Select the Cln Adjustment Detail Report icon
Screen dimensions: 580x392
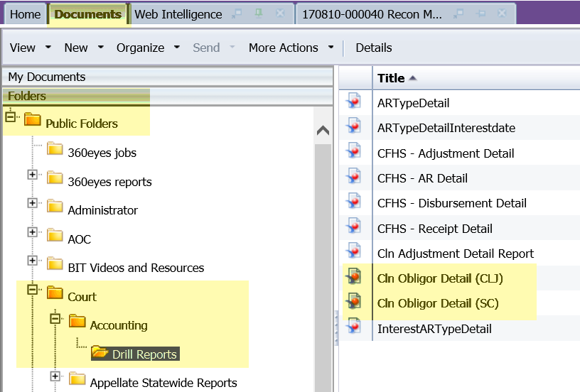tap(354, 251)
